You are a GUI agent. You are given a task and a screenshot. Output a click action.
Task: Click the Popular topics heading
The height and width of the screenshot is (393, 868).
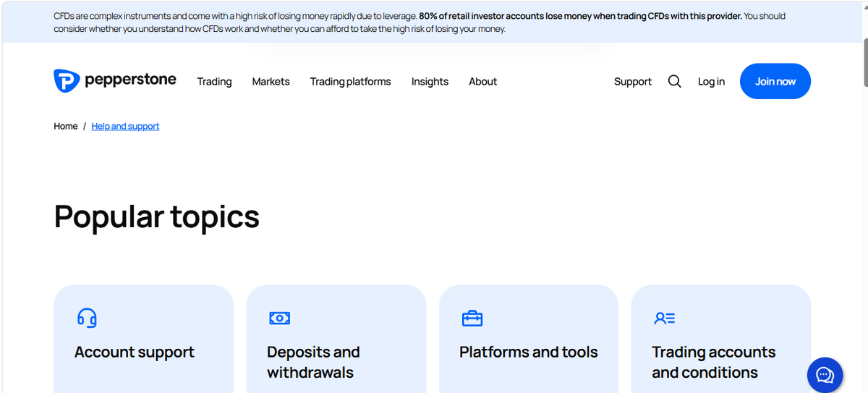(x=157, y=217)
